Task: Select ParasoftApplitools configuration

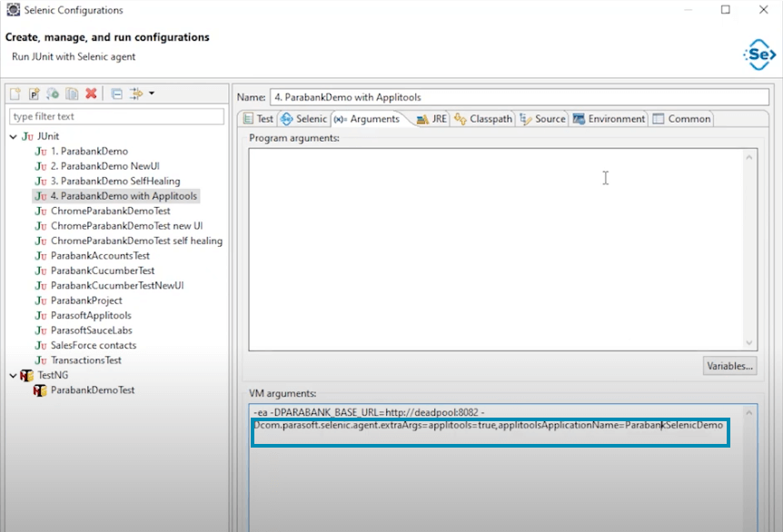Action: [91, 316]
